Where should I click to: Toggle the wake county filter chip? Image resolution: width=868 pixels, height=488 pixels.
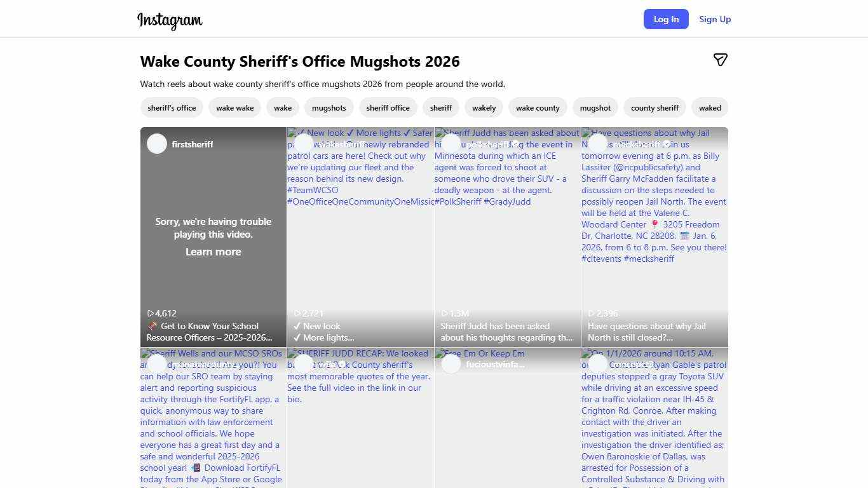[x=538, y=107]
